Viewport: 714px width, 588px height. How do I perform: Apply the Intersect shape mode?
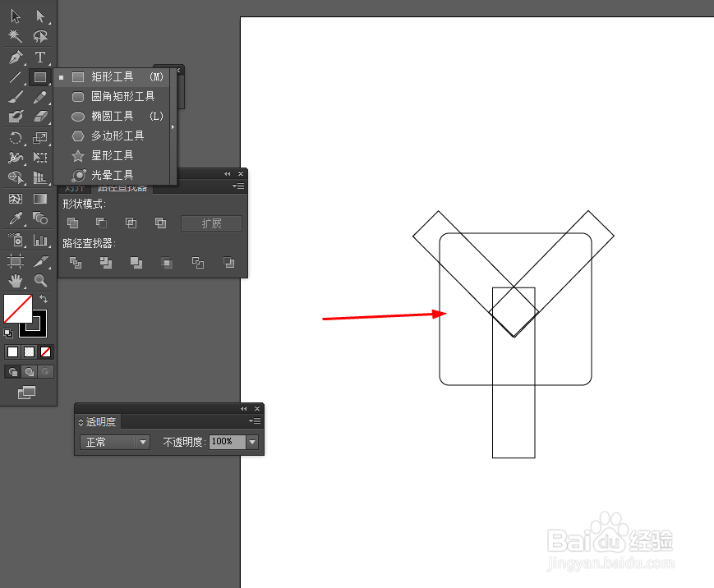click(131, 223)
